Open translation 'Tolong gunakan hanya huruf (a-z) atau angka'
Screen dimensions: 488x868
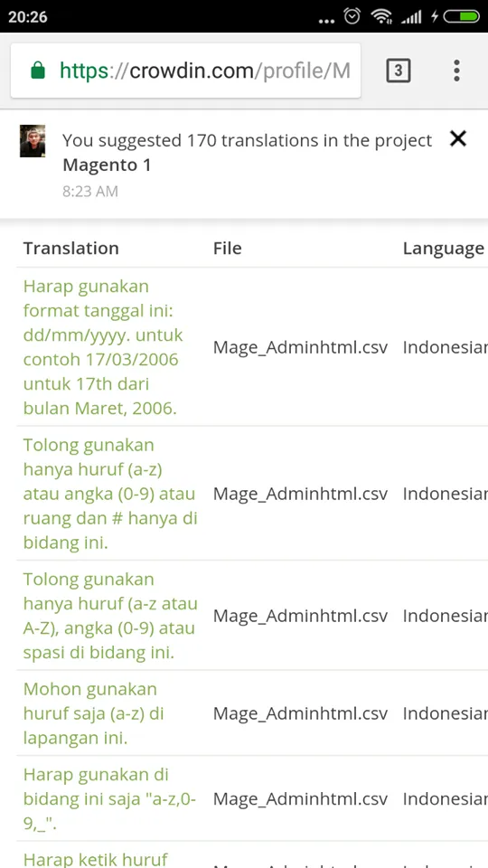click(x=110, y=494)
